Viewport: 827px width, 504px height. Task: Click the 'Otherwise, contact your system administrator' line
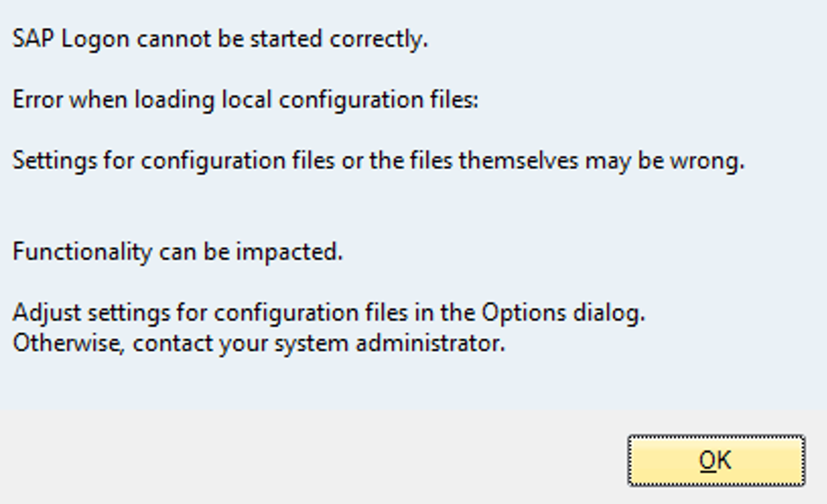258,344
